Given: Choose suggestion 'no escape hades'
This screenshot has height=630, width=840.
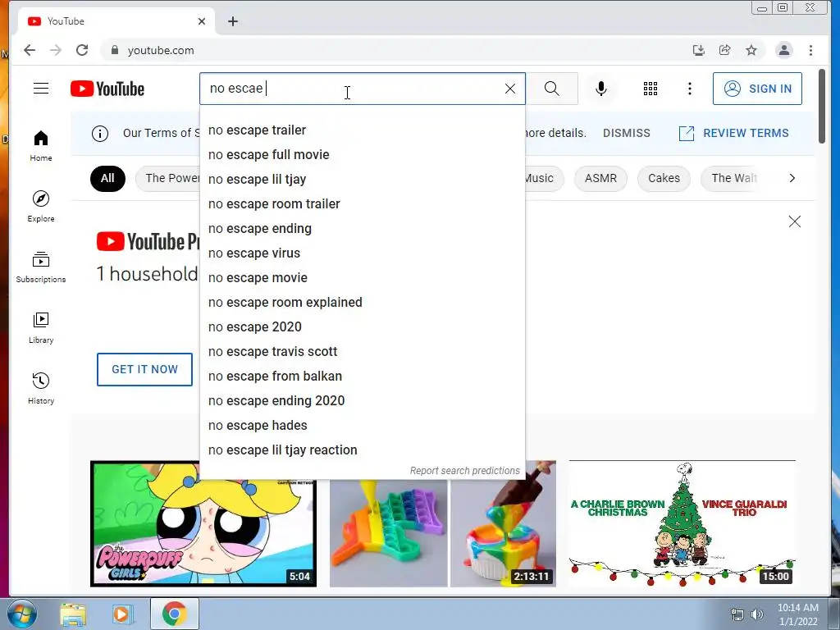Looking at the screenshot, I should [x=362, y=426].
